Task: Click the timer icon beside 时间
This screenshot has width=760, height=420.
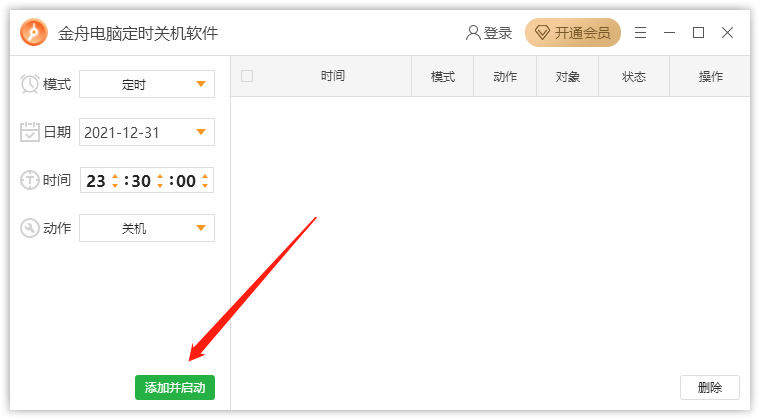Action: coord(30,180)
